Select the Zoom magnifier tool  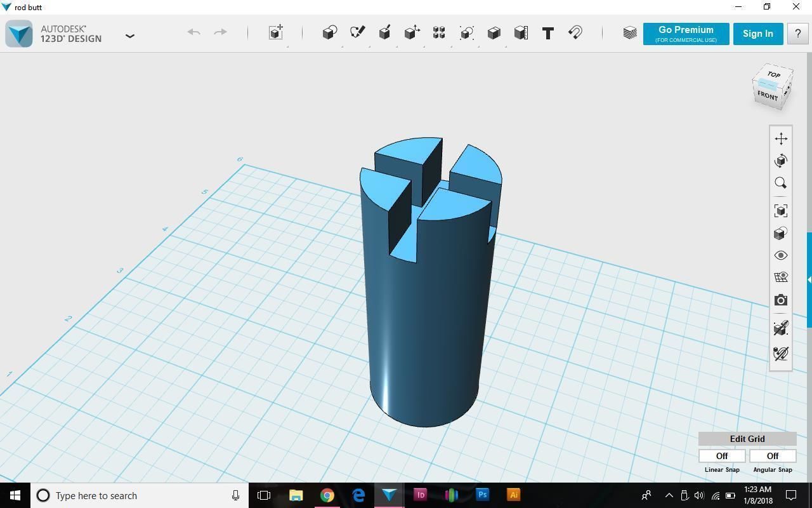pyautogui.click(x=781, y=183)
